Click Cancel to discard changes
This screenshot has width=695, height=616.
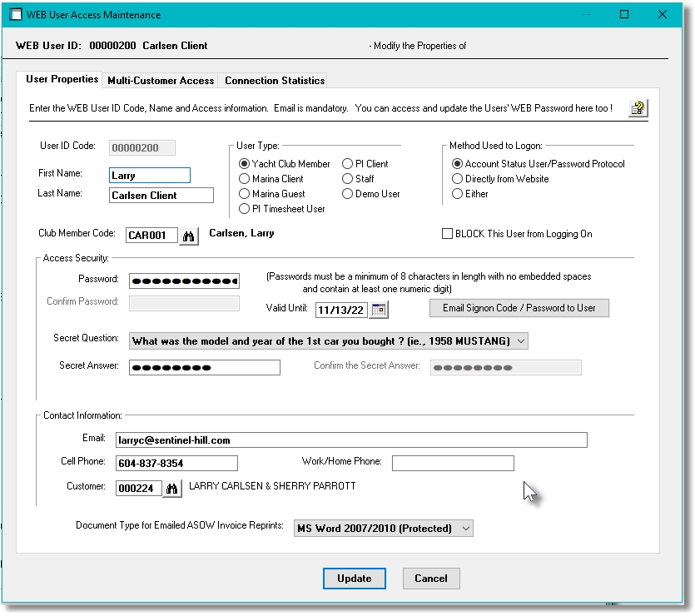(430, 578)
